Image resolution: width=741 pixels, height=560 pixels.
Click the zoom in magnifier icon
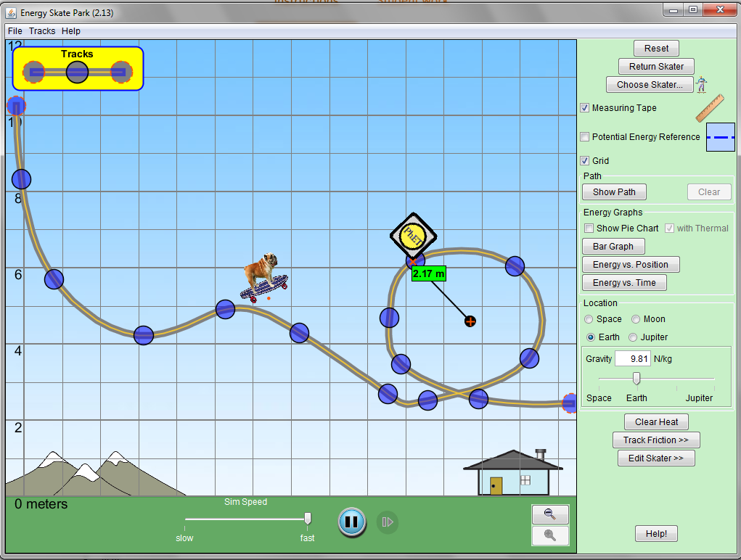click(550, 535)
